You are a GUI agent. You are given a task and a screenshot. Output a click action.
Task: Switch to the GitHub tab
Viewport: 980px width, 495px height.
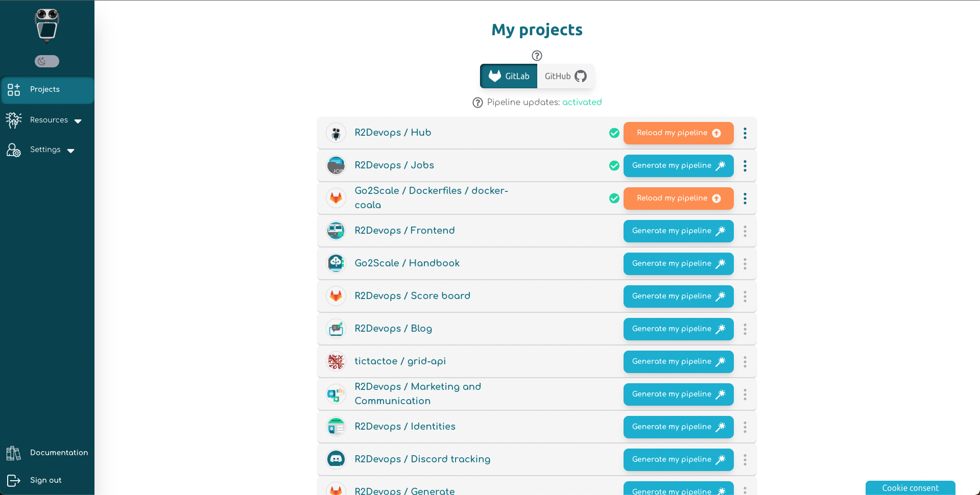[x=565, y=76]
